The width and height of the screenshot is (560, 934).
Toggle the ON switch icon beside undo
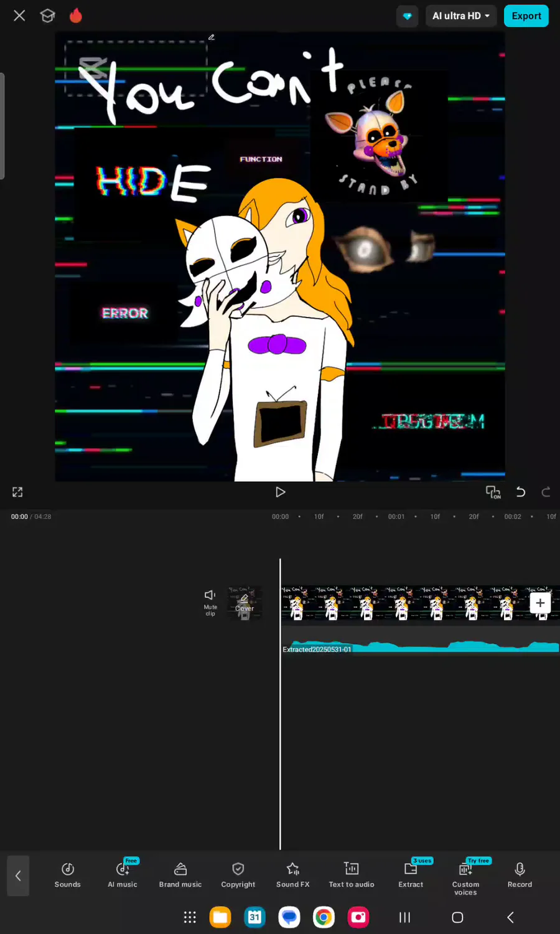[493, 492]
